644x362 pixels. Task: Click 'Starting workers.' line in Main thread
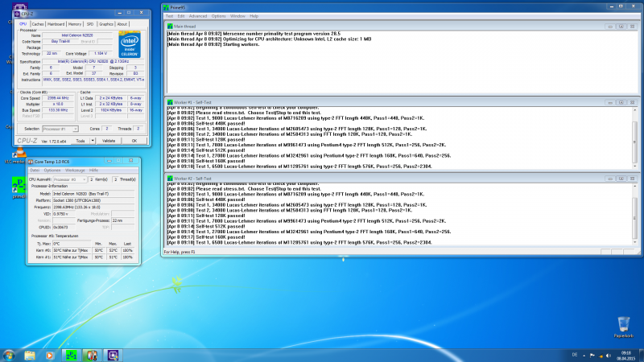[213, 44]
